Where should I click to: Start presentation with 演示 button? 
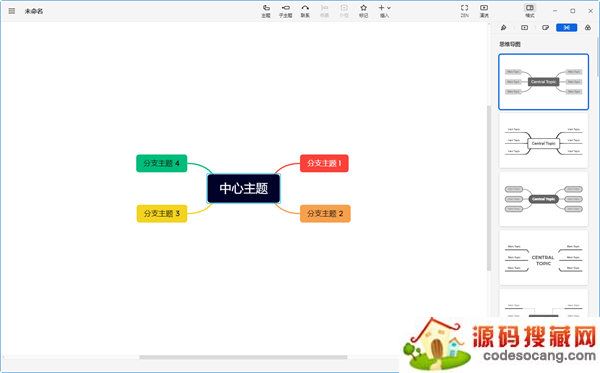484,11
